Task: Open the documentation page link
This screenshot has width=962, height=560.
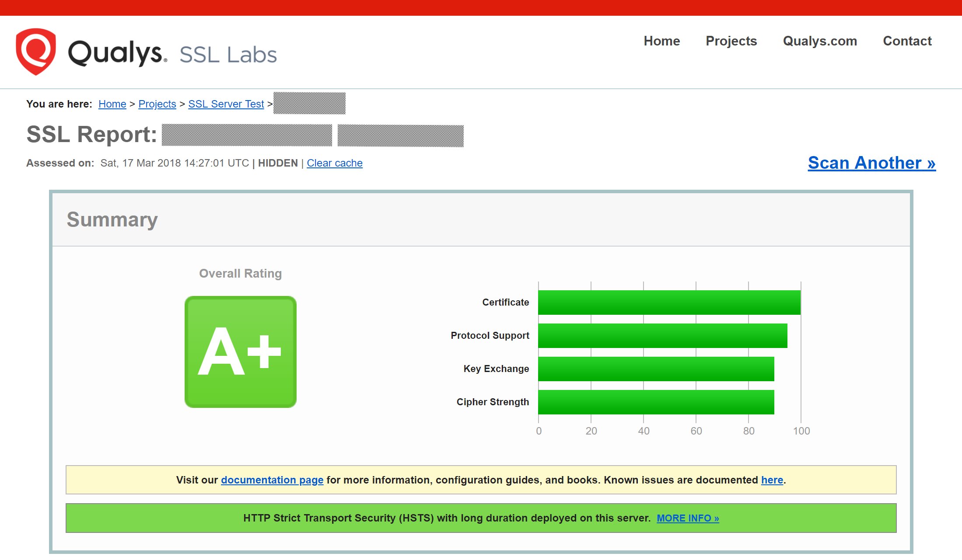Action: (272, 480)
